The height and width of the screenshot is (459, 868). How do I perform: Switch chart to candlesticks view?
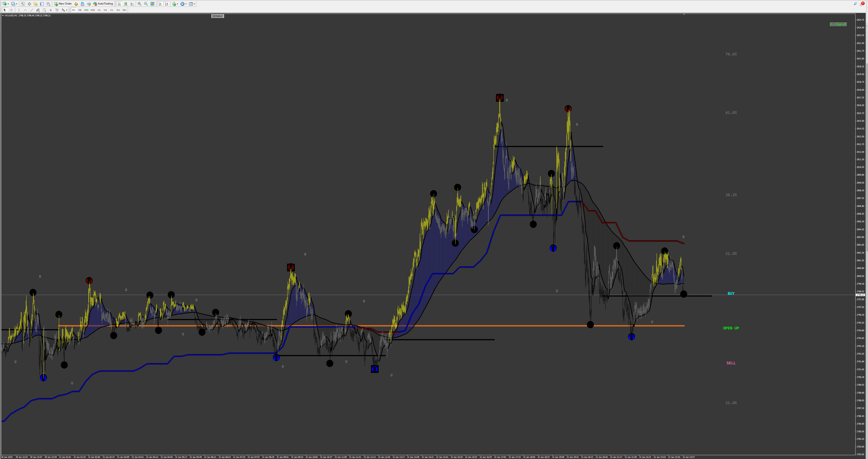coord(126,4)
